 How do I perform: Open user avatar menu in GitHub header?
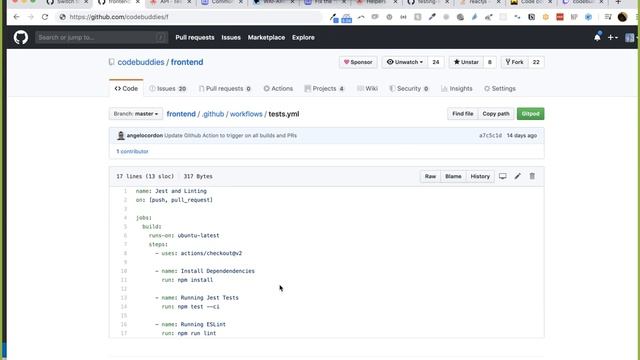630,38
